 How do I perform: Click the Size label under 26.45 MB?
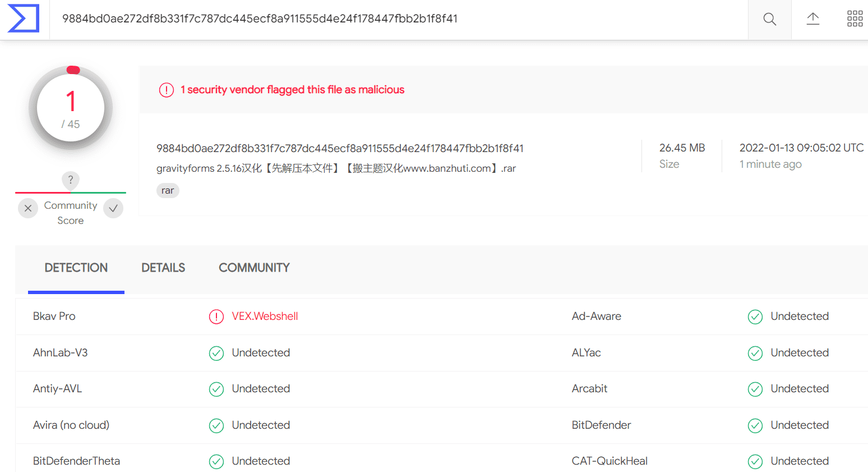click(670, 164)
